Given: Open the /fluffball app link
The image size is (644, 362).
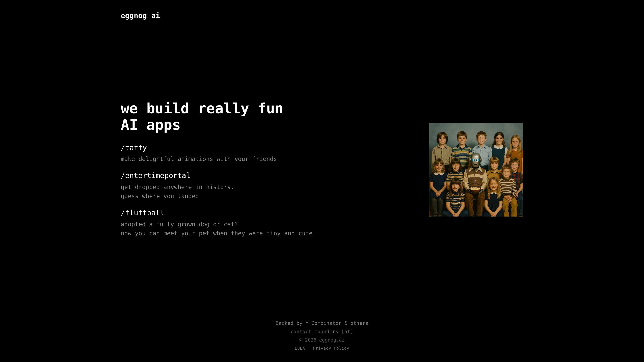Looking at the screenshot, I should (x=143, y=213).
